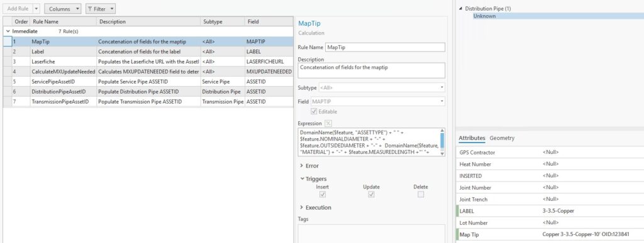This screenshot has height=243, width=644.
Task: Sort by the Description column header
Action: click(148, 22)
